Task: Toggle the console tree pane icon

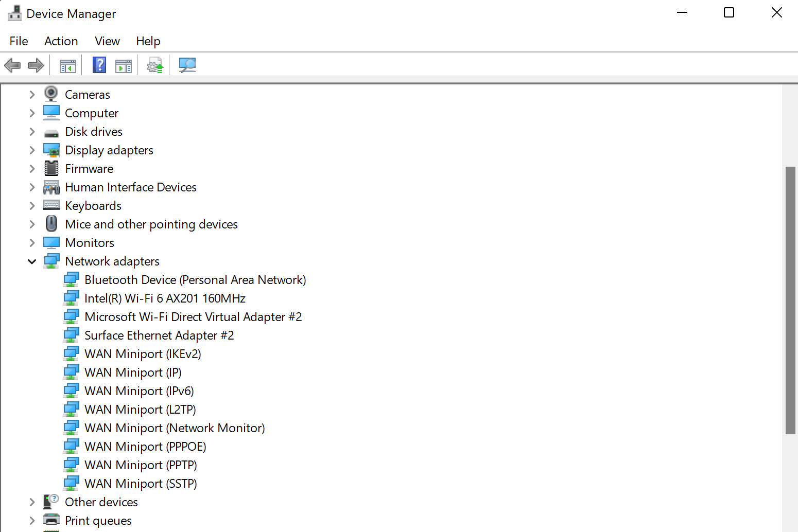Action: point(68,66)
